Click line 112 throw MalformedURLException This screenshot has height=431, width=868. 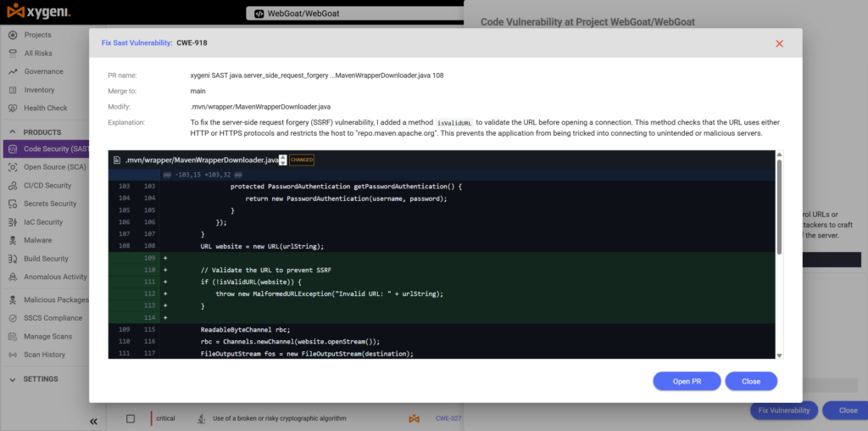pos(330,294)
